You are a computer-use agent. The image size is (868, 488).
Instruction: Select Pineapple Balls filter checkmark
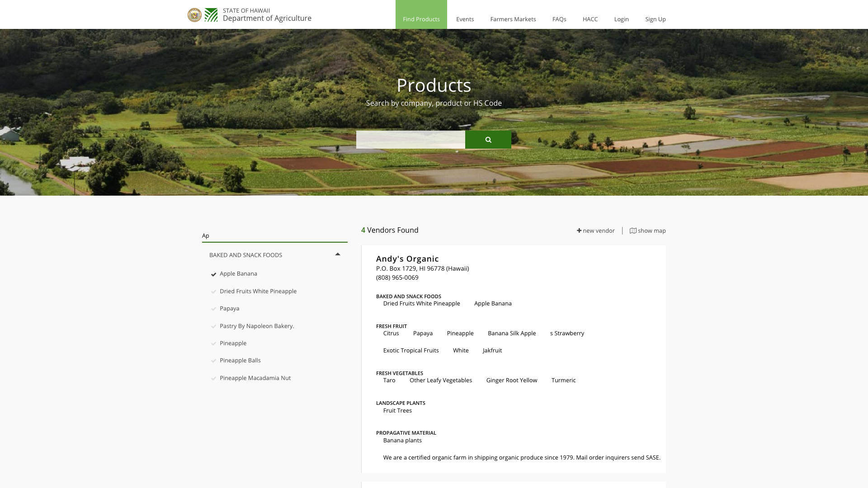point(214,361)
